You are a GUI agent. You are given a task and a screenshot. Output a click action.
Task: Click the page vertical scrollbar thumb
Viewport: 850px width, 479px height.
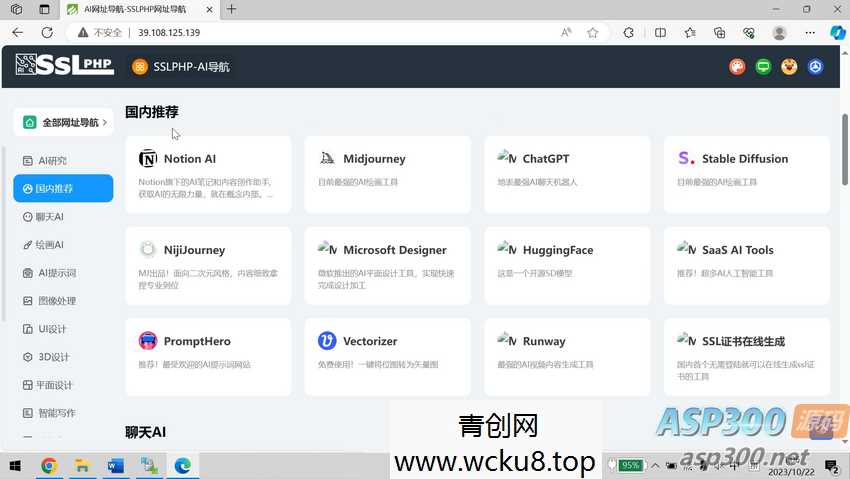click(845, 150)
